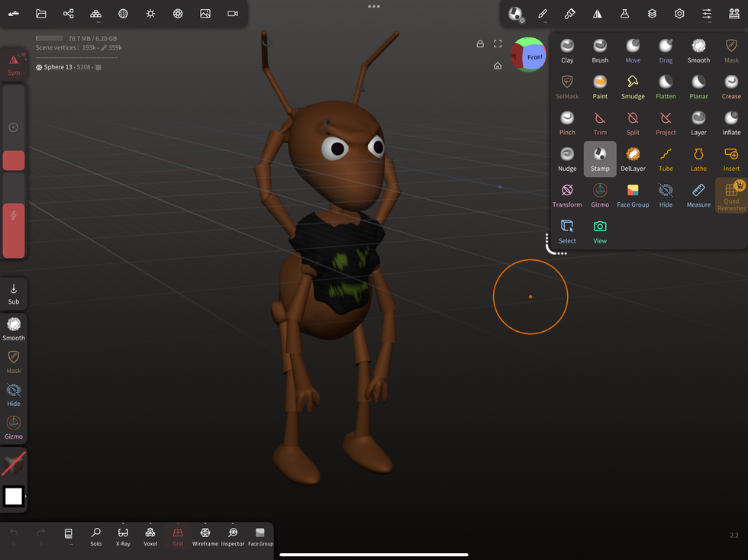Choose the DelLayer tool
This screenshot has height=560, width=748.
pos(633,159)
